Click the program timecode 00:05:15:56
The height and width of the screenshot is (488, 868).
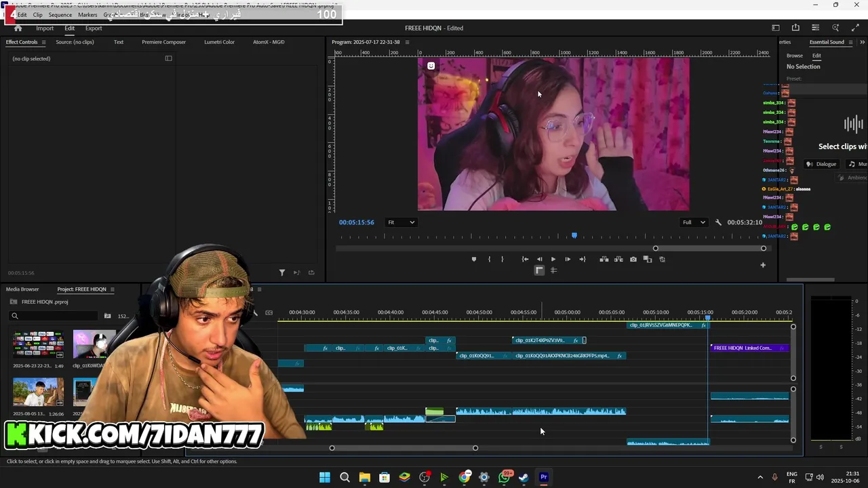coord(357,222)
